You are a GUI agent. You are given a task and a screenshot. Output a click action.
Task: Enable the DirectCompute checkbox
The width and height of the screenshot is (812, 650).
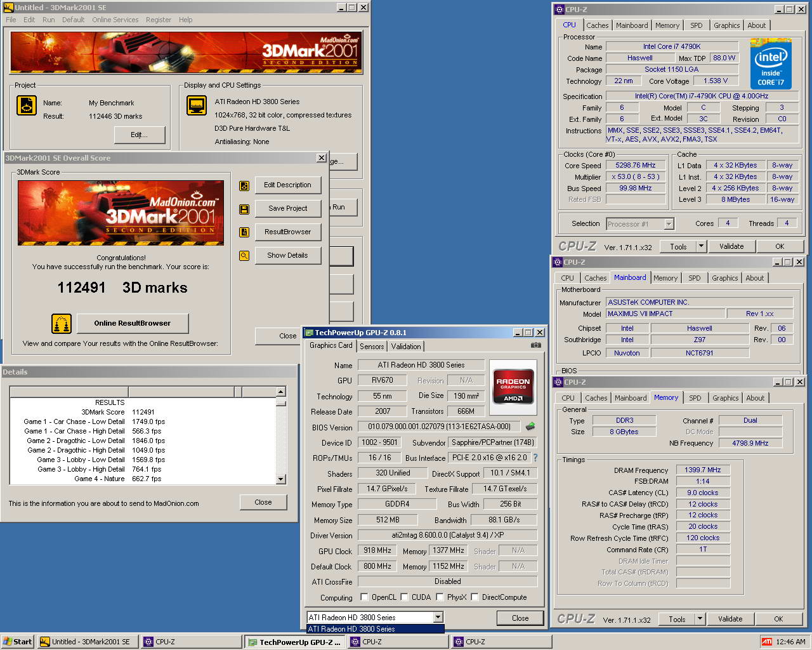pyautogui.click(x=475, y=597)
